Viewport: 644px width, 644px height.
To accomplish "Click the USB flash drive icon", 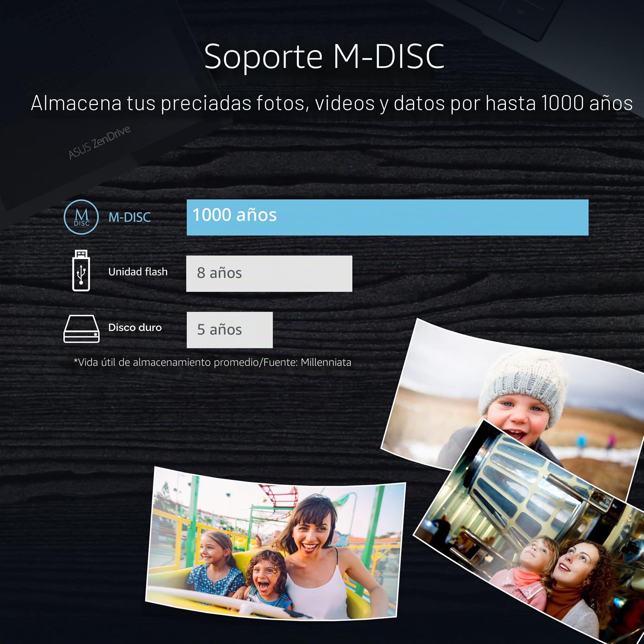I will (x=81, y=270).
